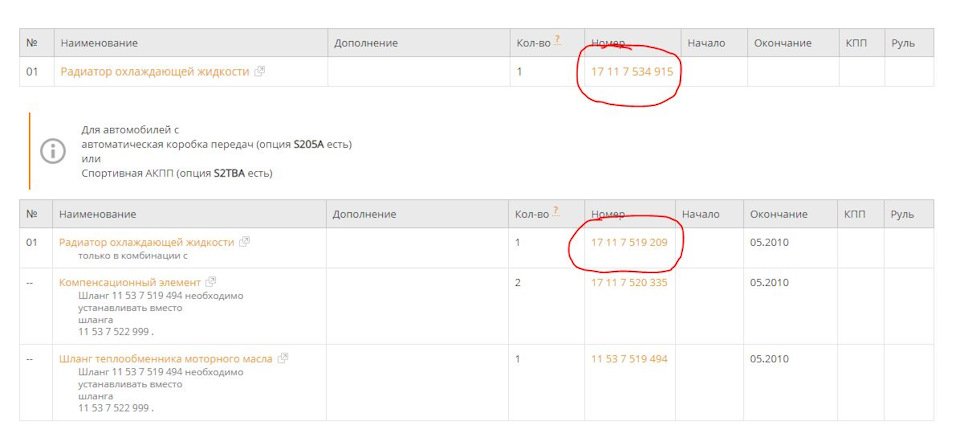Open part number 17 11 7 520 335

pos(629,282)
